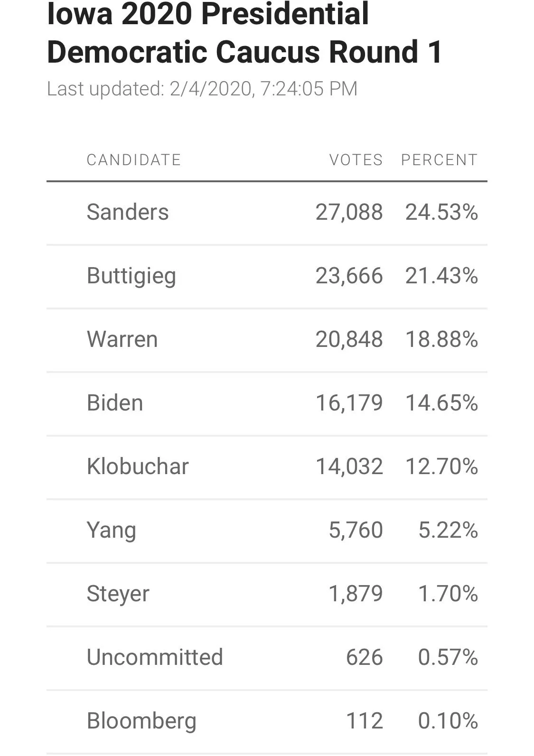The image size is (534, 756).
Task: Select the Sanders candidate name
Action: coord(127,212)
